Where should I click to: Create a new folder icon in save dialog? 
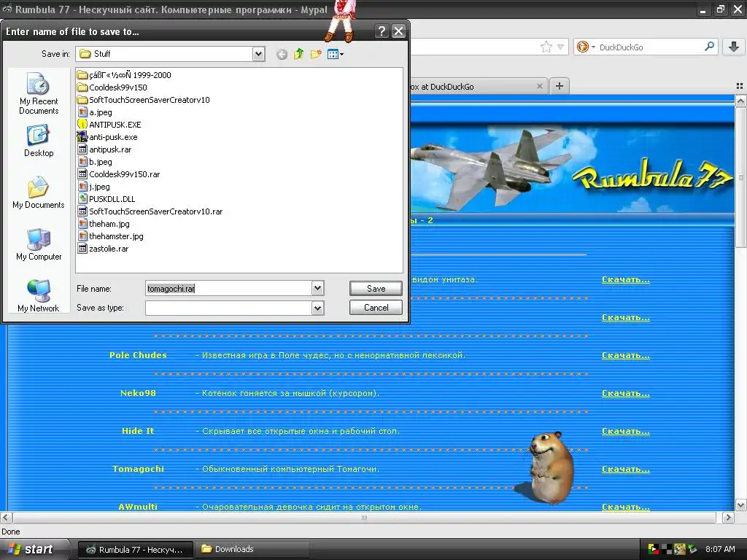coord(316,54)
